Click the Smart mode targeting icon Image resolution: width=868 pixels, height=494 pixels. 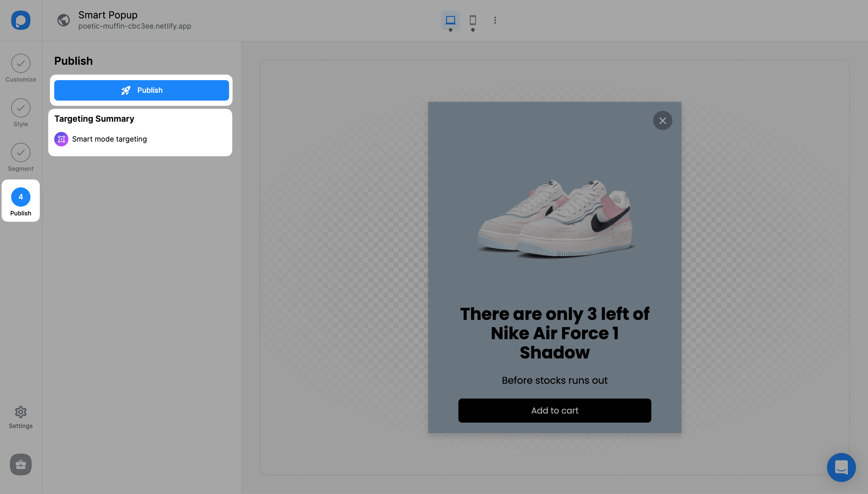tap(61, 139)
